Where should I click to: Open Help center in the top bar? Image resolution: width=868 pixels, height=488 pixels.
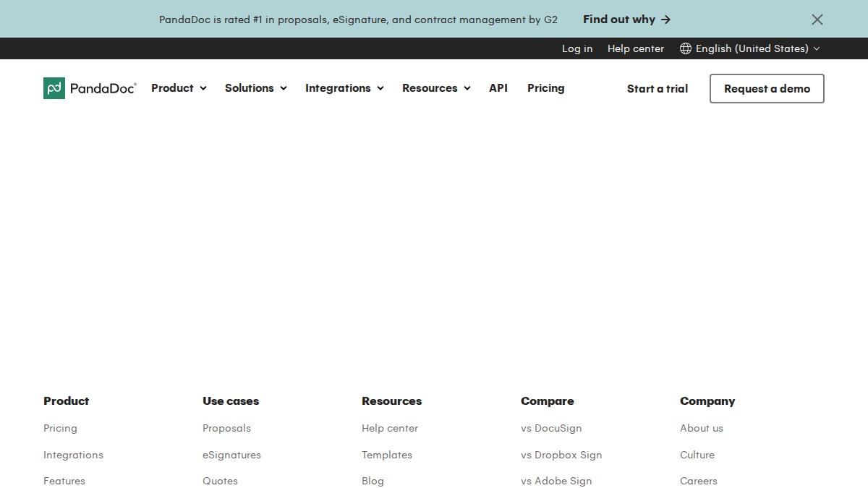click(636, 48)
